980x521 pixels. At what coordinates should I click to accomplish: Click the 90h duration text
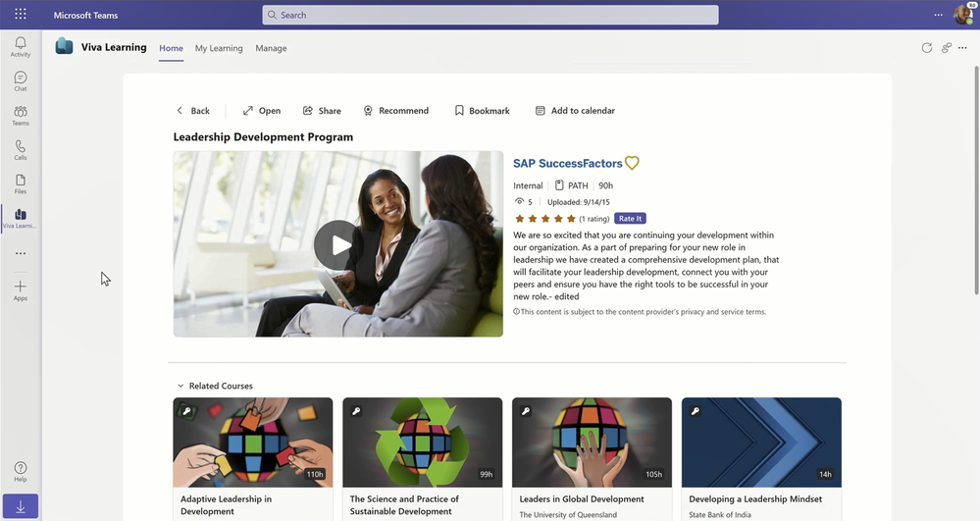605,185
